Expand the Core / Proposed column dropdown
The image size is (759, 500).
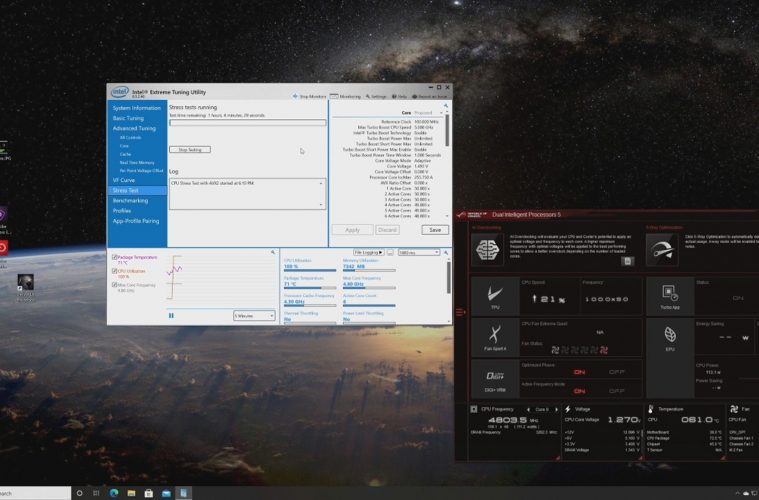click(440, 113)
